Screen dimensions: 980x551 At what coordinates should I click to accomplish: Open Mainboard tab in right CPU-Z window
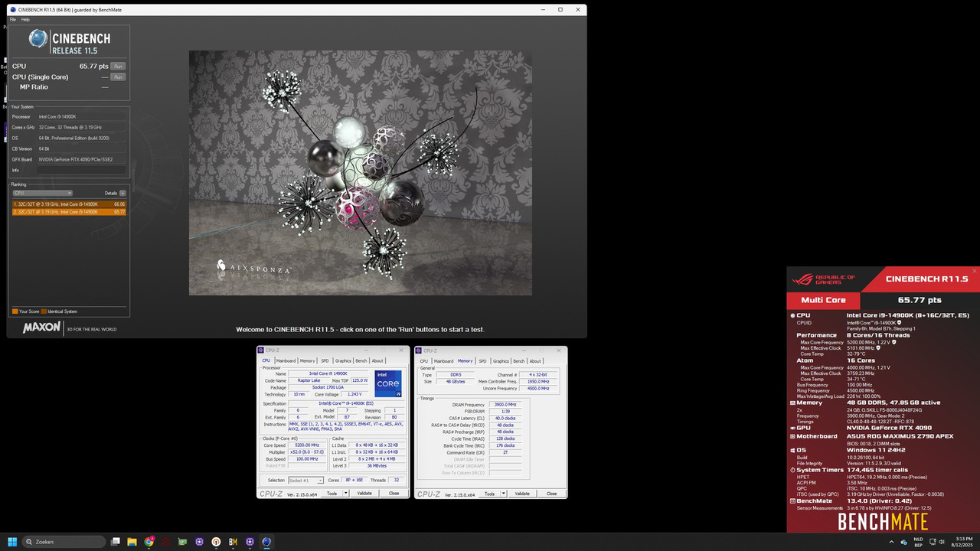point(443,361)
